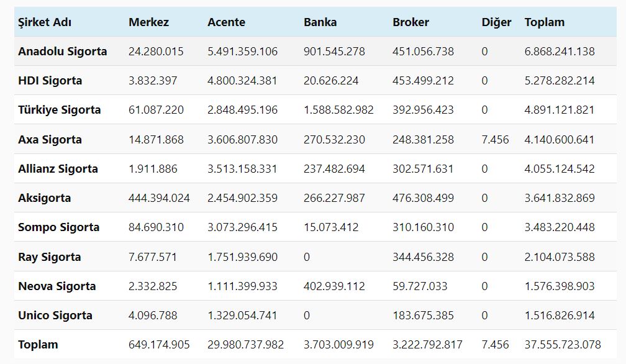Click Aksigorta's Merkez value 444.394.024
This screenshot has height=364, width=626.
click(159, 198)
